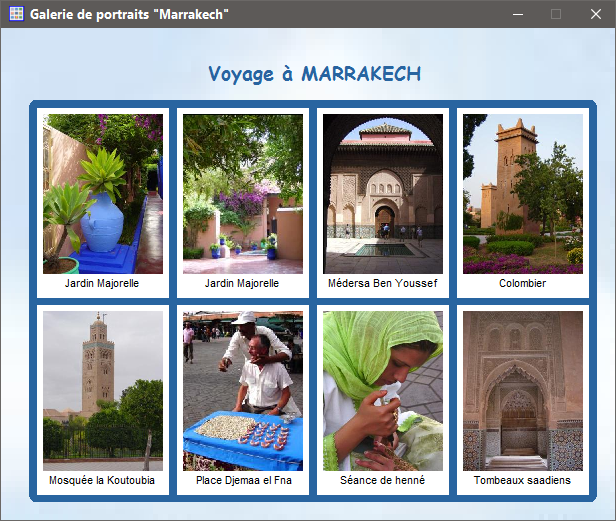Open the Colombier tower photo
Screen dimensions: 616x521
click(x=523, y=194)
